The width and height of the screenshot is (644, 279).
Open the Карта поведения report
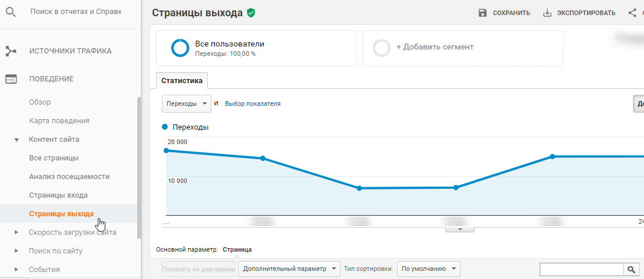tap(59, 121)
